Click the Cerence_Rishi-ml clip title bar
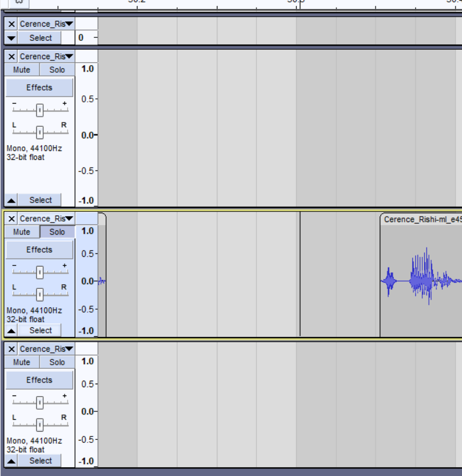 421,220
